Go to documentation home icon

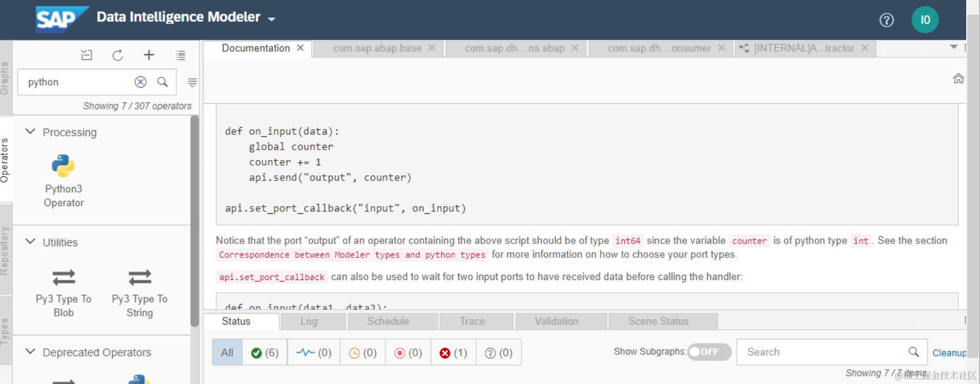click(958, 78)
